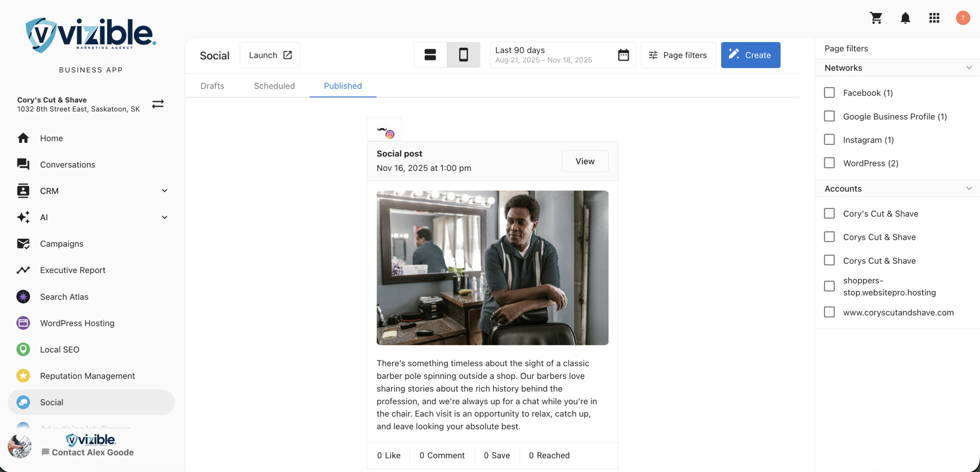
Task: Open the apps grid menu
Action: point(934,18)
